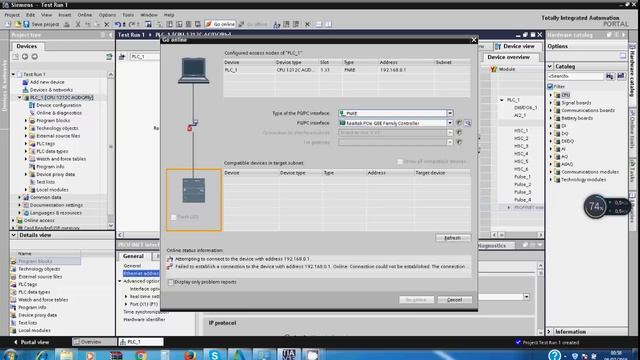
Task: Open the Type of the PG/PC interface dropdown
Action: [450, 113]
